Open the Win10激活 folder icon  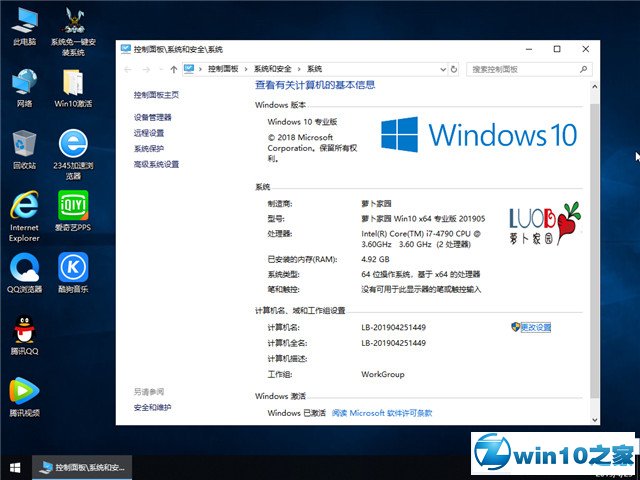point(73,88)
